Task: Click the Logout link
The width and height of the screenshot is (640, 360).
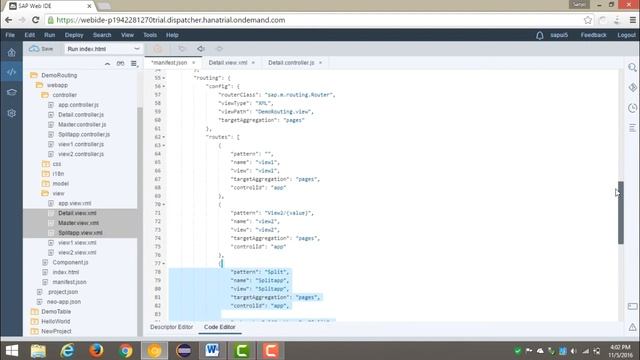Action: (626, 35)
